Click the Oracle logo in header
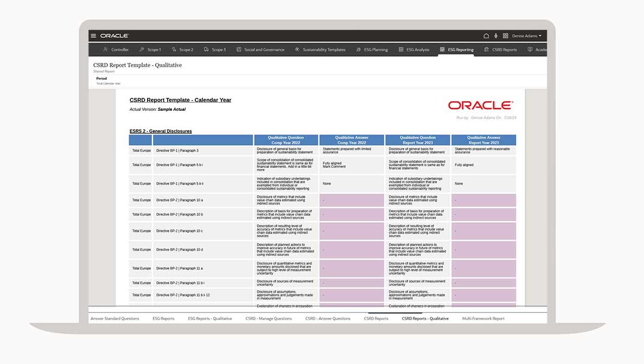644x364 pixels. pos(114,36)
